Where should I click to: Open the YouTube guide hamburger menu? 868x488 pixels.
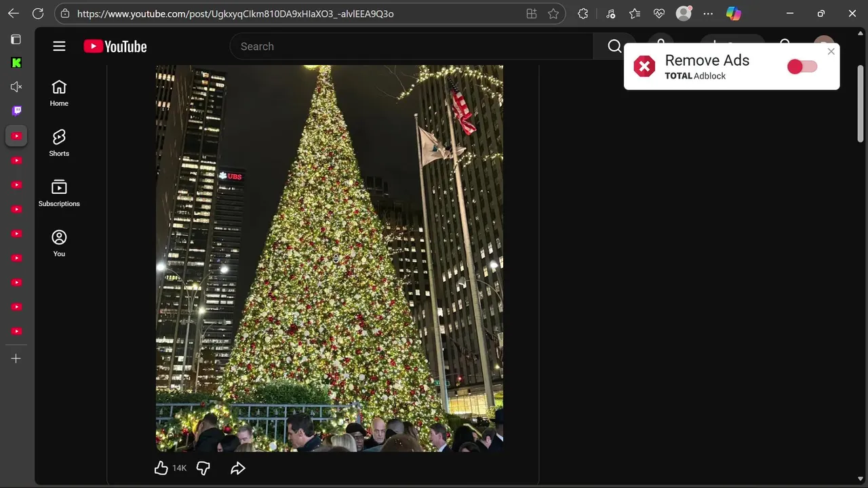[x=59, y=46]
